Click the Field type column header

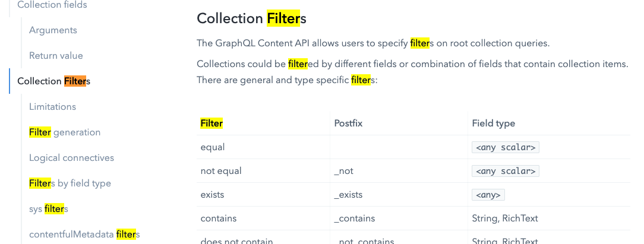click(x=493, y=123)
